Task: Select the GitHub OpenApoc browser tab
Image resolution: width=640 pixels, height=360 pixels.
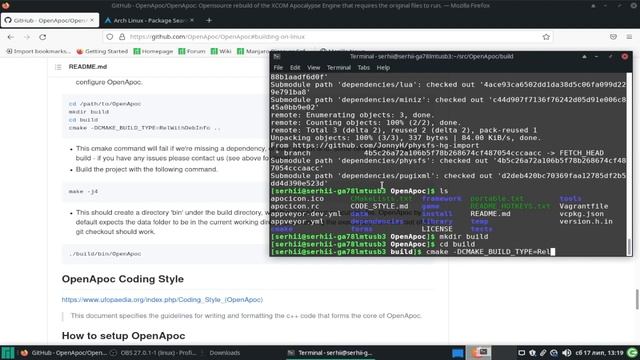Action: coord(50,20)
